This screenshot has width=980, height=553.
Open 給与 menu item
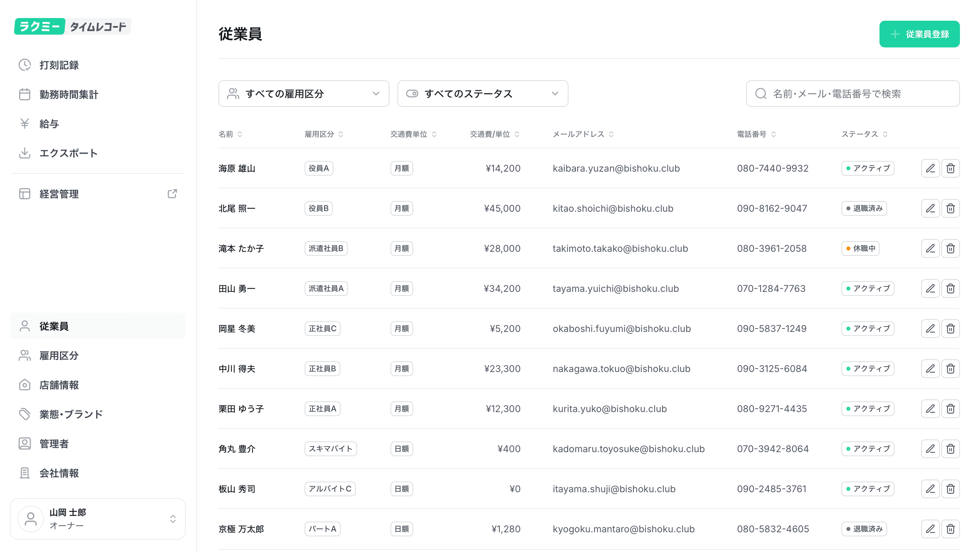click(49, 124)
